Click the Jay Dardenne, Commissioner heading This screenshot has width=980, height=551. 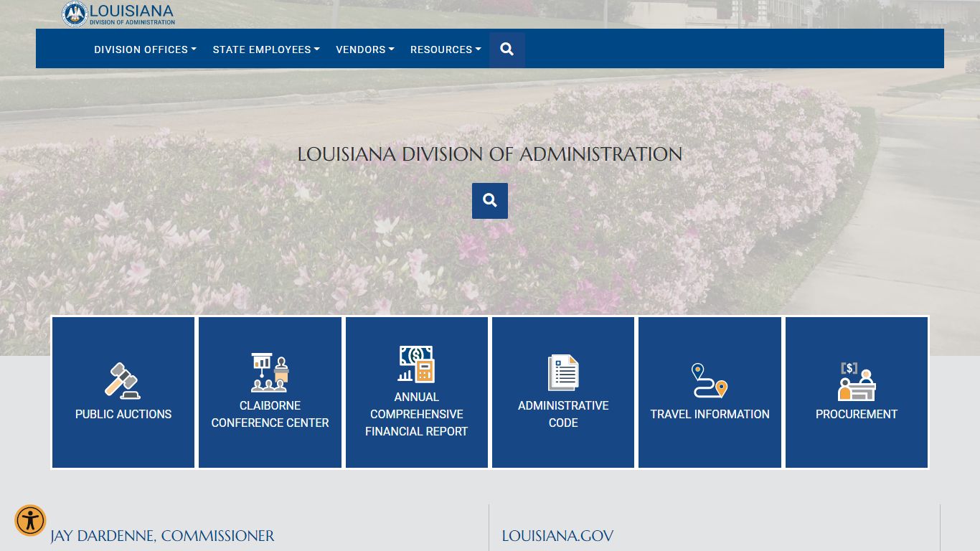(x=162, y=536)
